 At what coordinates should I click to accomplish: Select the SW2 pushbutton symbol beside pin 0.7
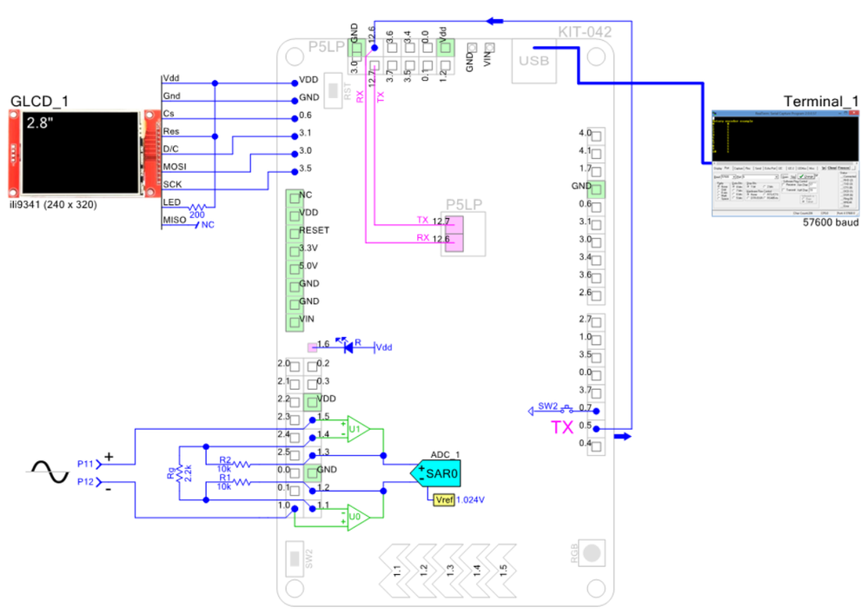tap(567, 410)
